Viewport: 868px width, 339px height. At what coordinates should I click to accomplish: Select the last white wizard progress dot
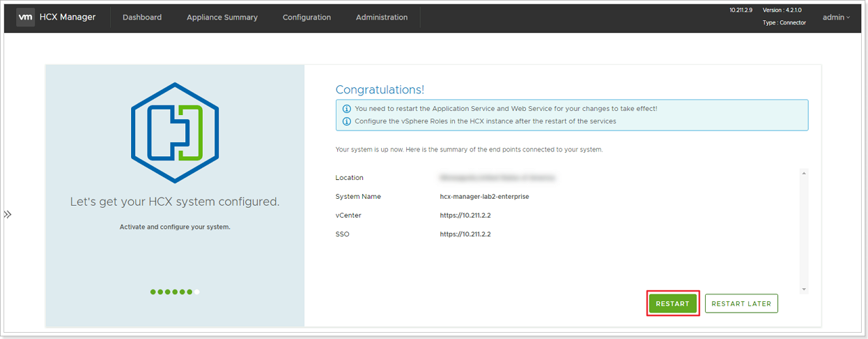coord(197,292)
